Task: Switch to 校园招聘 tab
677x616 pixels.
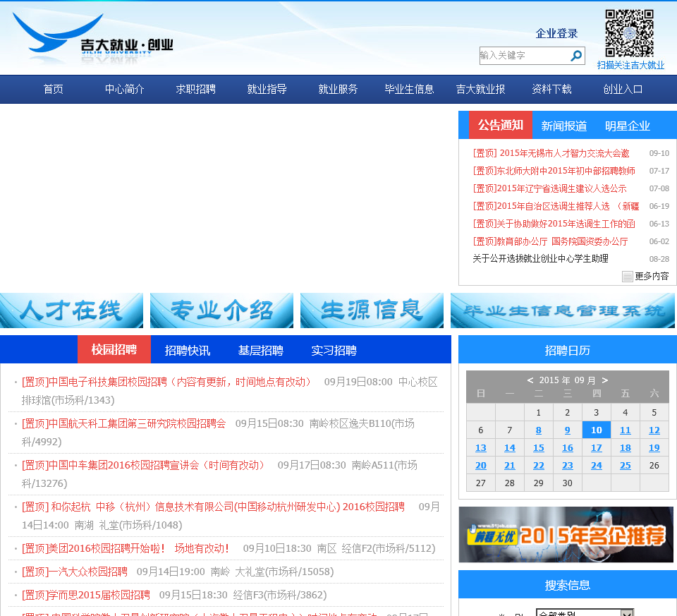Action: pos(114,349)
